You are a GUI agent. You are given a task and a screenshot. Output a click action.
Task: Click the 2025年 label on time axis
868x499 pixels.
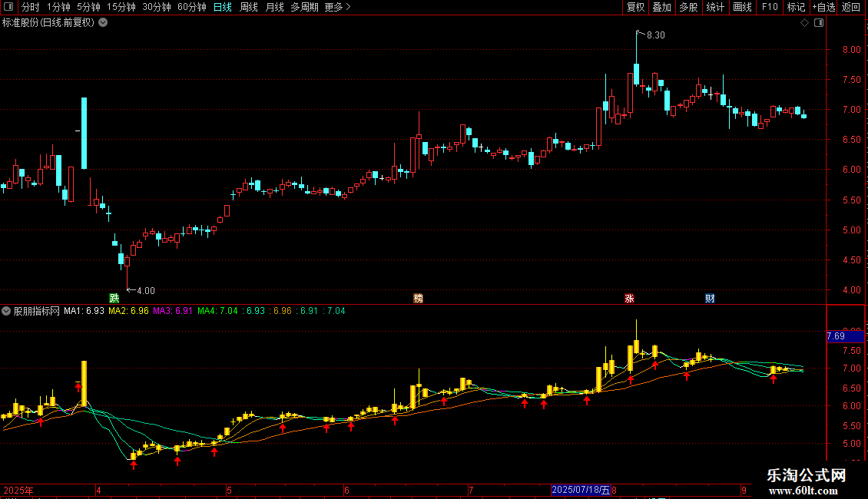click(x=18, y=490)
